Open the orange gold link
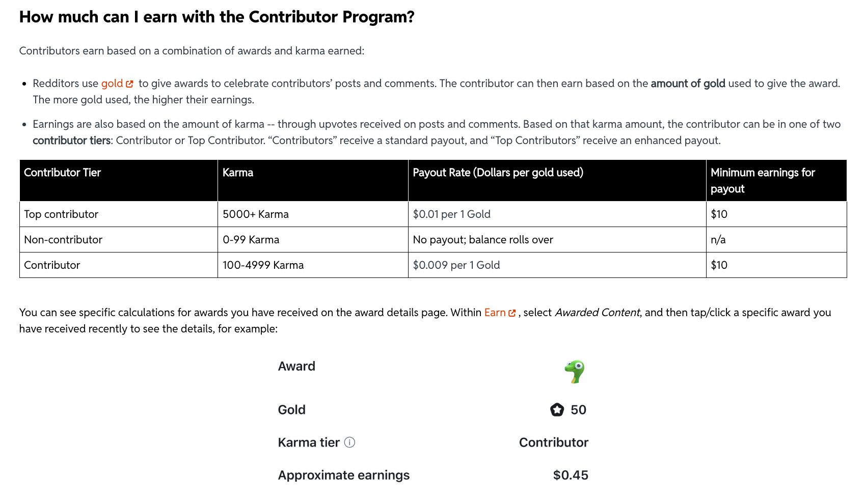 (112, 83)
